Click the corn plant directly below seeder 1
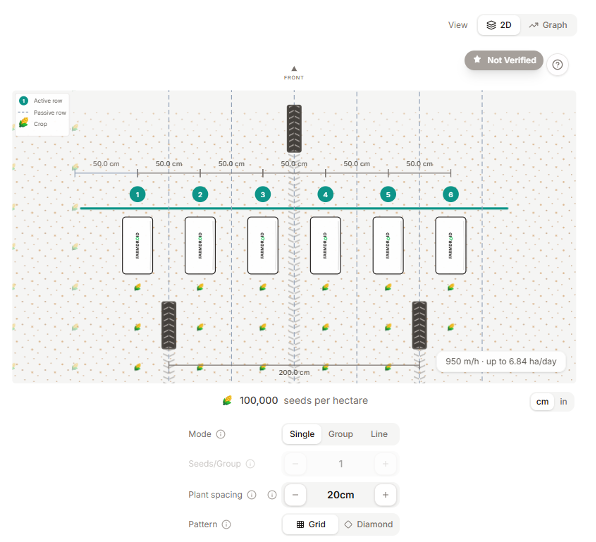This screenshot has height=542, width=596. pos(138,287)
